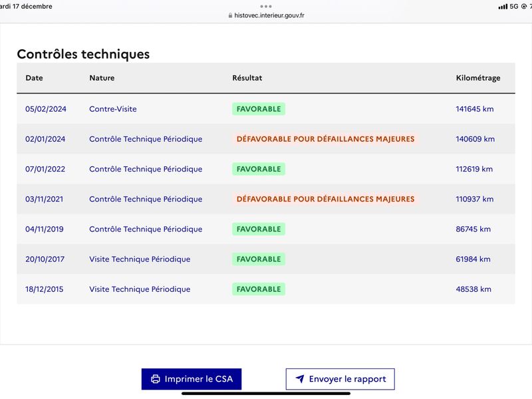Click the Imprimer le CSA button
The width and height of the screenshot is (532, 399).
pos(192,379)
